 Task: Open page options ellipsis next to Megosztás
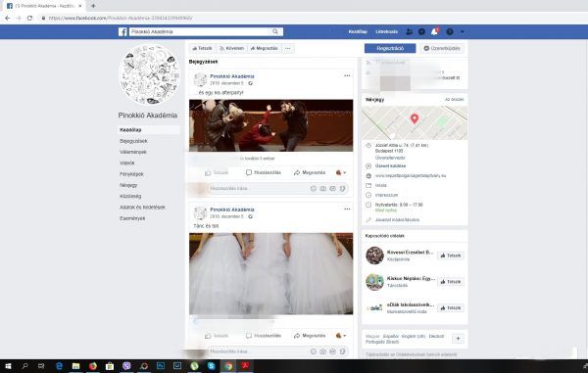287,48
